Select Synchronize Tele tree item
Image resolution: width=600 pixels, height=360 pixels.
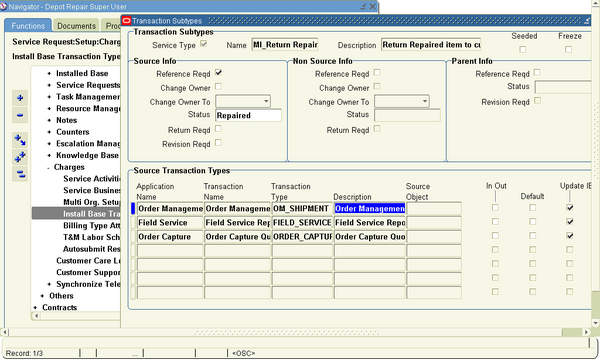88,284
